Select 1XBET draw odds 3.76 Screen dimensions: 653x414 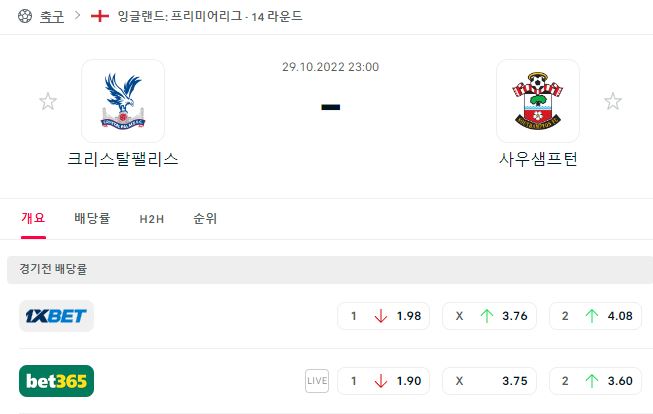point(489,316)
